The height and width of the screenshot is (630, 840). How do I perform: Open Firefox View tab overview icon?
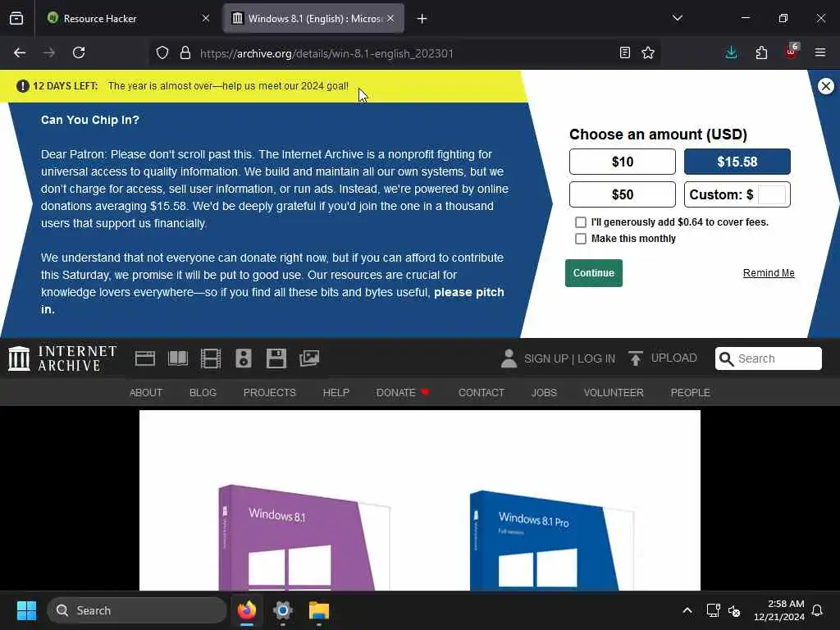(x=16, y=18)
